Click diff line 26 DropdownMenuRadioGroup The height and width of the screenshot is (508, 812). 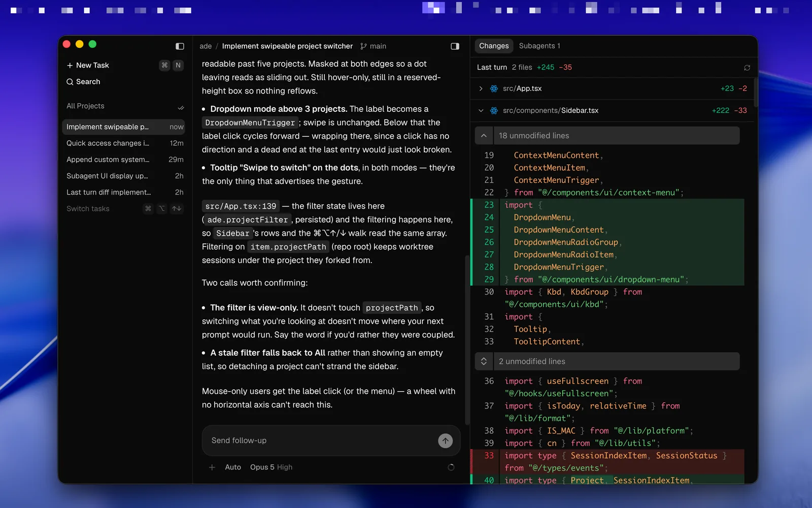(608, 242)
